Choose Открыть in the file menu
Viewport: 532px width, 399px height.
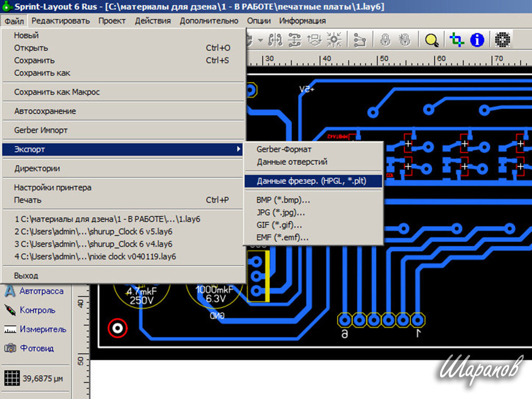(x=123, y=48)
